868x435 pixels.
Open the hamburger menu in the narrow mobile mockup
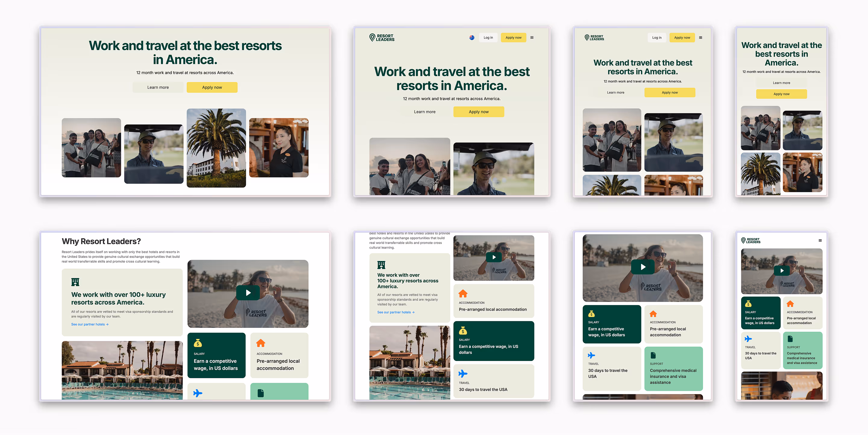[x=820, y=241]
